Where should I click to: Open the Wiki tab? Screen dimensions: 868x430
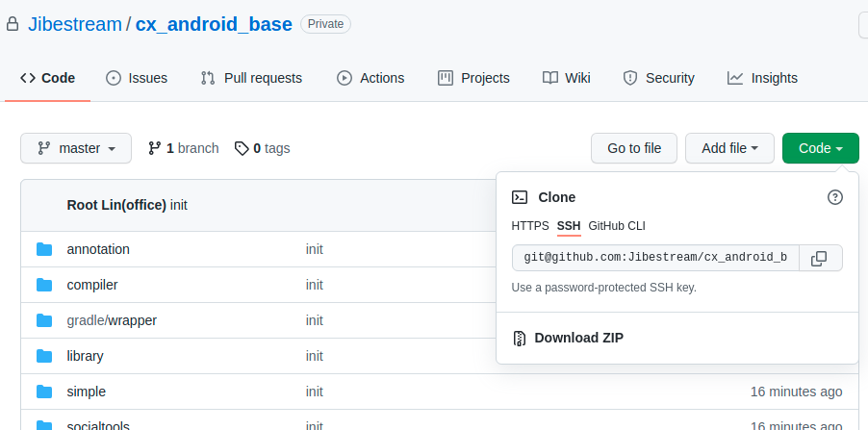coord(566,78)
